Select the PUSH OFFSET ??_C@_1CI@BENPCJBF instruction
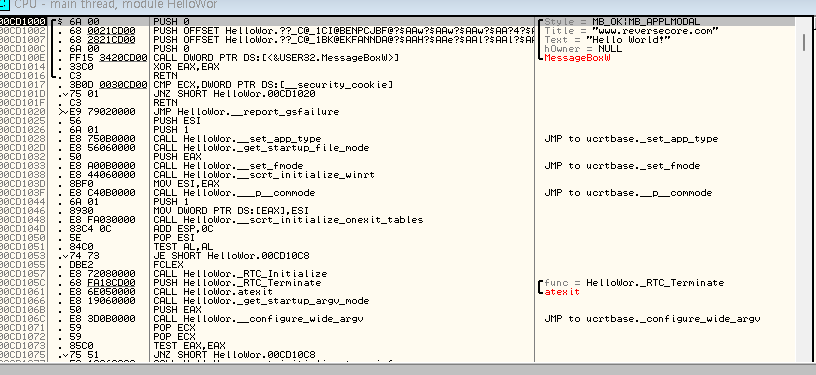816x375 pixels. [x=343, y=31]
